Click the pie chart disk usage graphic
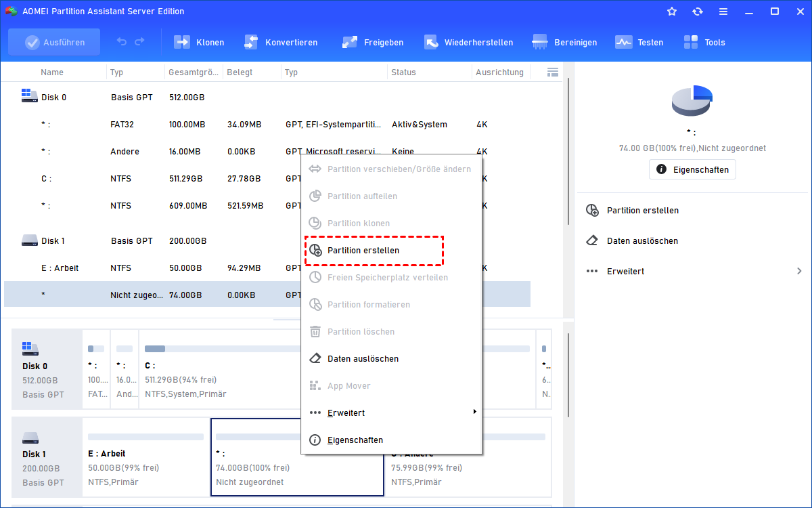The width and height of the screenshot is (812, 508). (692, 101)
